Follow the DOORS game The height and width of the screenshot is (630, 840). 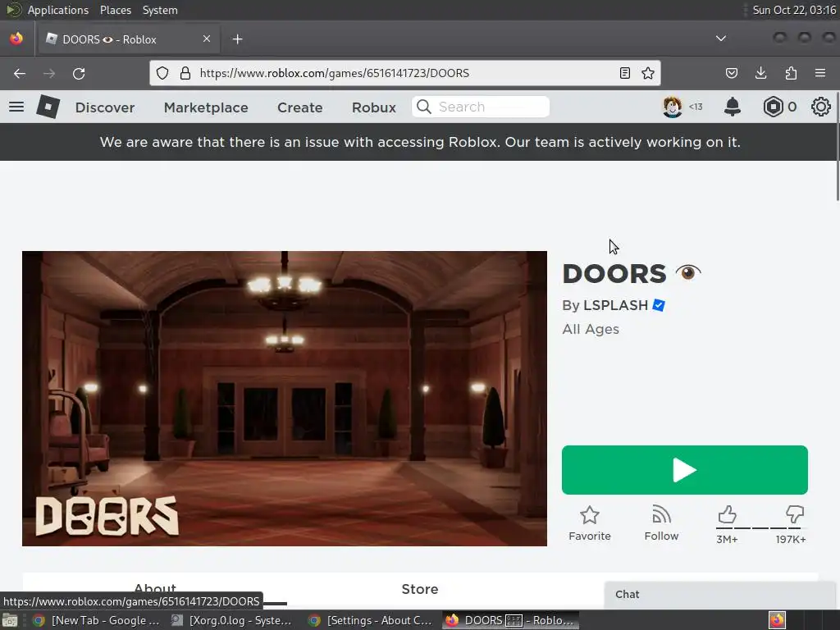(x=662, y=523)
